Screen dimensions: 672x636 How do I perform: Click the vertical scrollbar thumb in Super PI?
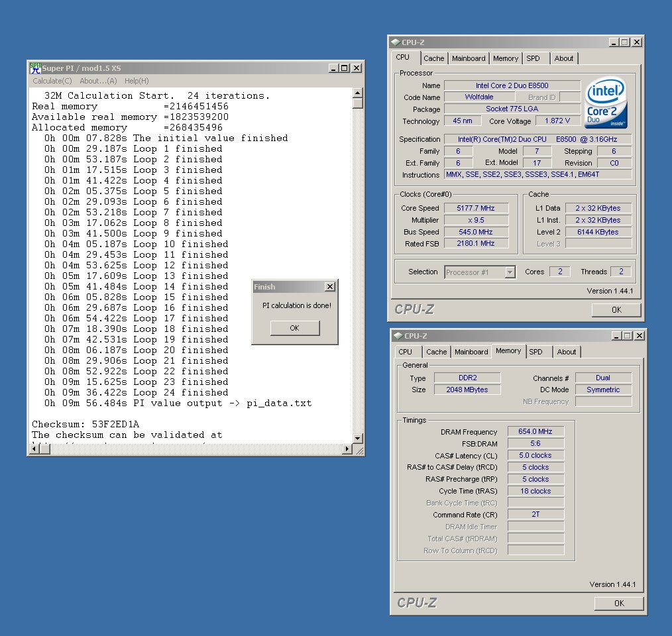pyautogui.click(x=357, y=103)
